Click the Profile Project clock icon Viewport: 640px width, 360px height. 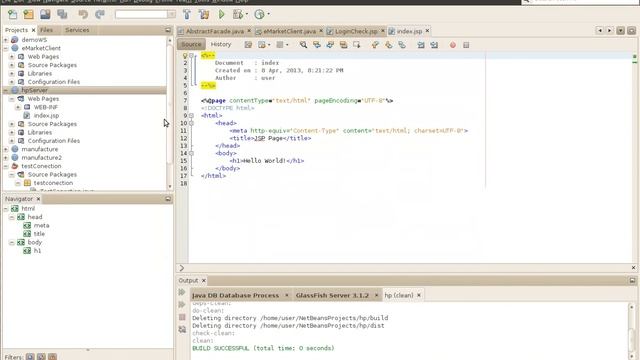(259, 15)
